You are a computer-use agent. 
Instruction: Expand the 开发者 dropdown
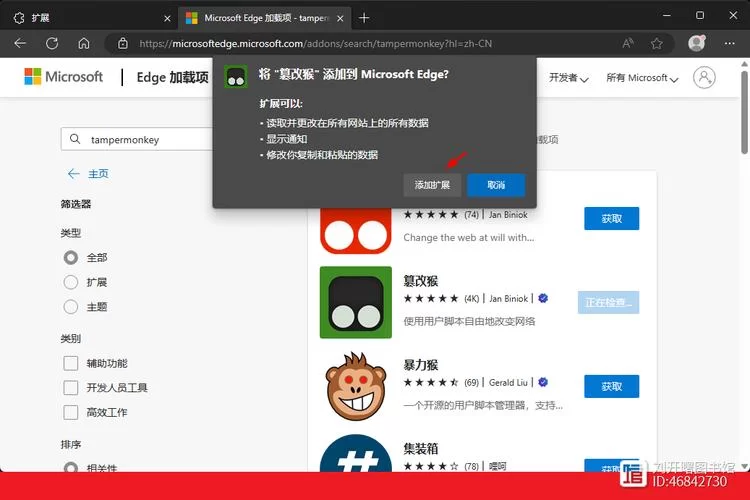click(x=568, y=78)
